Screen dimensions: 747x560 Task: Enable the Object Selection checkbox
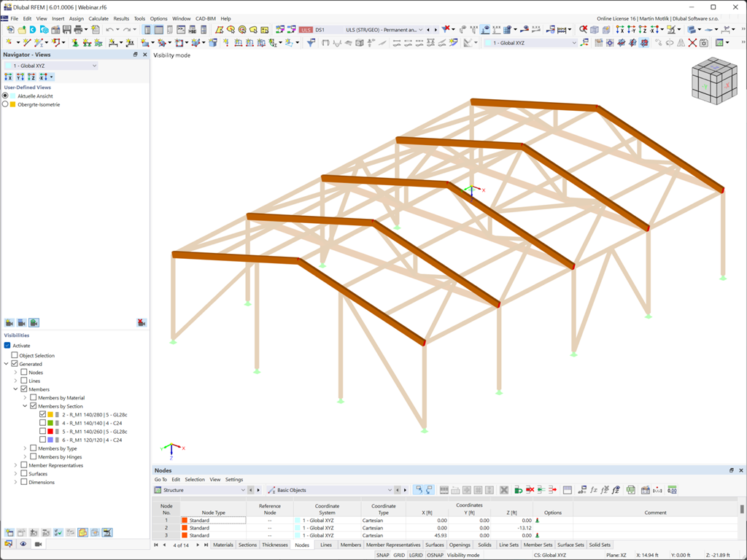click(x=14, y=355)
